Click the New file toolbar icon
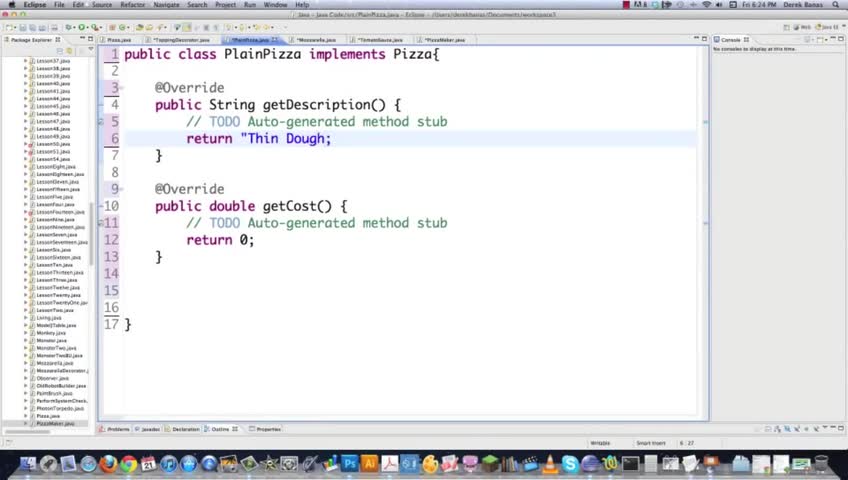This screenshot has height=480, width=848. point(9,27)
